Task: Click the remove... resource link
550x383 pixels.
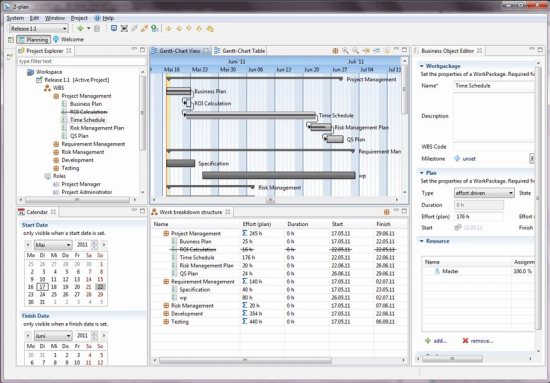Action: [x=482, y=341]
